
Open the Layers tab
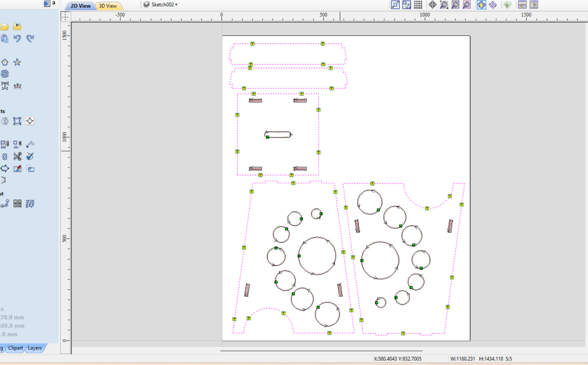point(35,348)
